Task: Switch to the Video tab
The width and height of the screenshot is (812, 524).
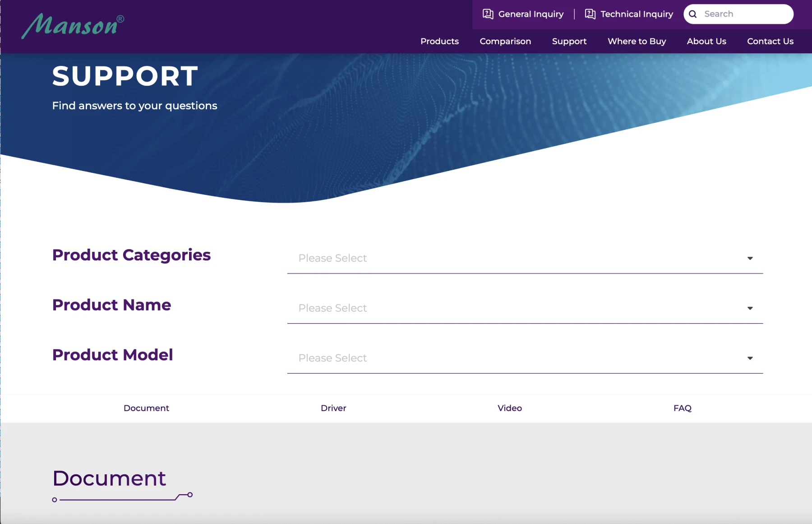Action: click(x=510, y=408)
